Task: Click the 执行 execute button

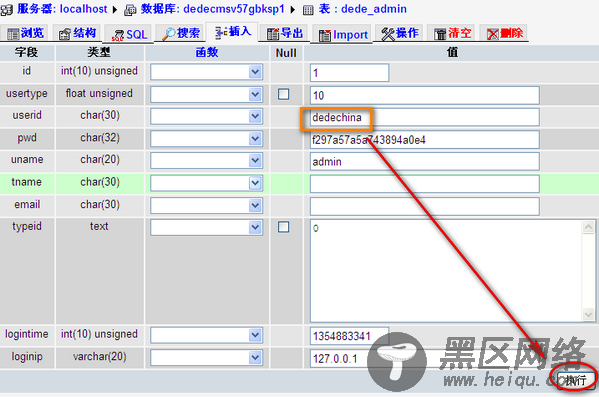Action: [x=576, y=380]
